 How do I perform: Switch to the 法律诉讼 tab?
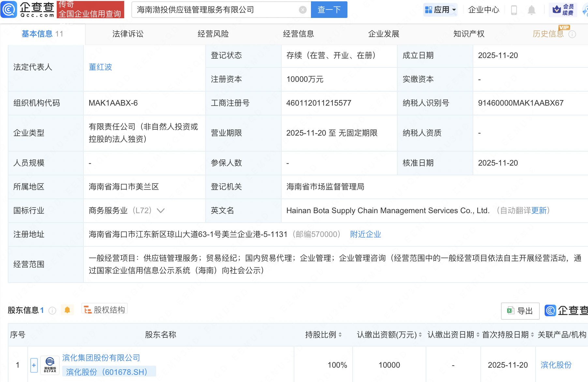coord(127,34)
